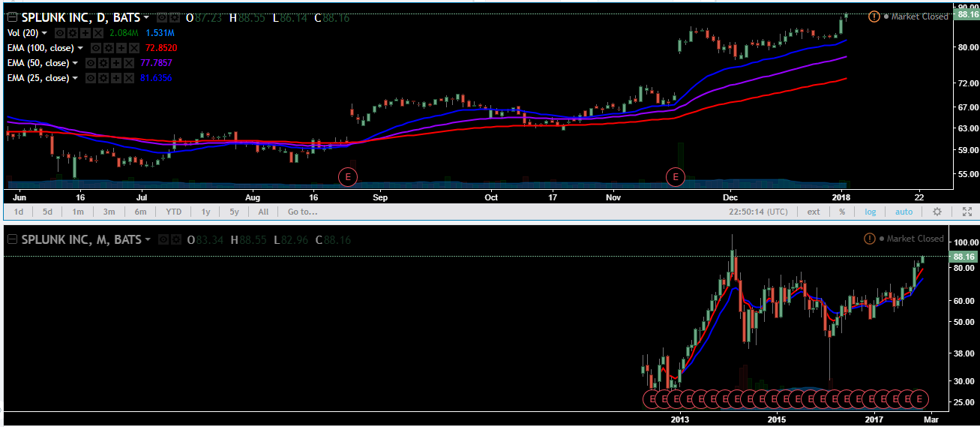Open the EMA (100, close) dropdown arrow
This screenshot has height=427, width=980.
point(80,48)
